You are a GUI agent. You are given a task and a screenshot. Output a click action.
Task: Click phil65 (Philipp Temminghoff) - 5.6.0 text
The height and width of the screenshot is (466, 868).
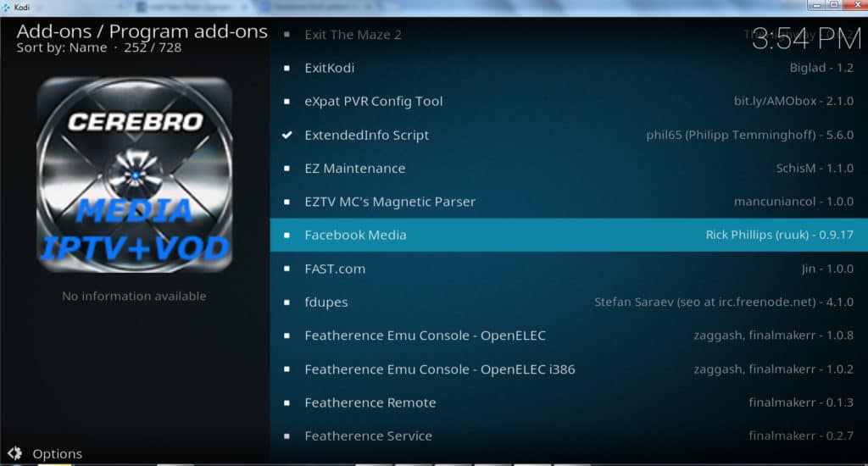(749, 135)
